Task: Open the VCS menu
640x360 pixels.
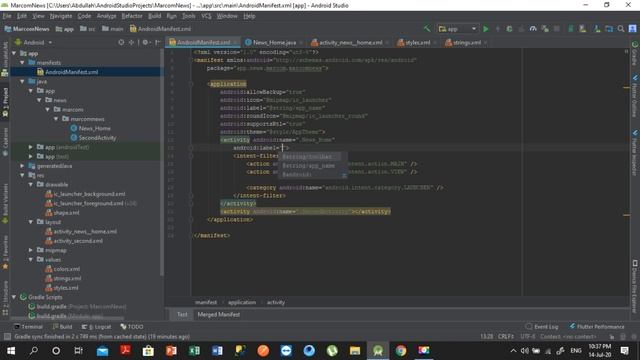Action: click(x=206, y=16)
